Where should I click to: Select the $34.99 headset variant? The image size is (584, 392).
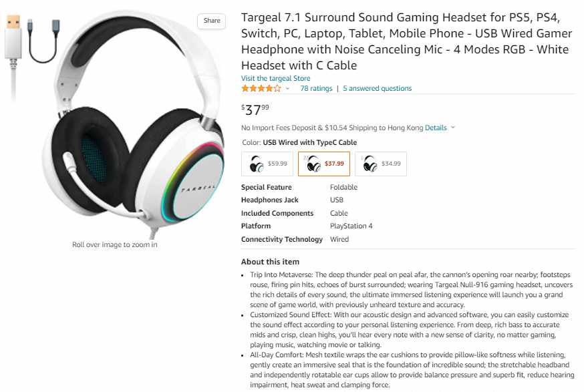point(381,164)
